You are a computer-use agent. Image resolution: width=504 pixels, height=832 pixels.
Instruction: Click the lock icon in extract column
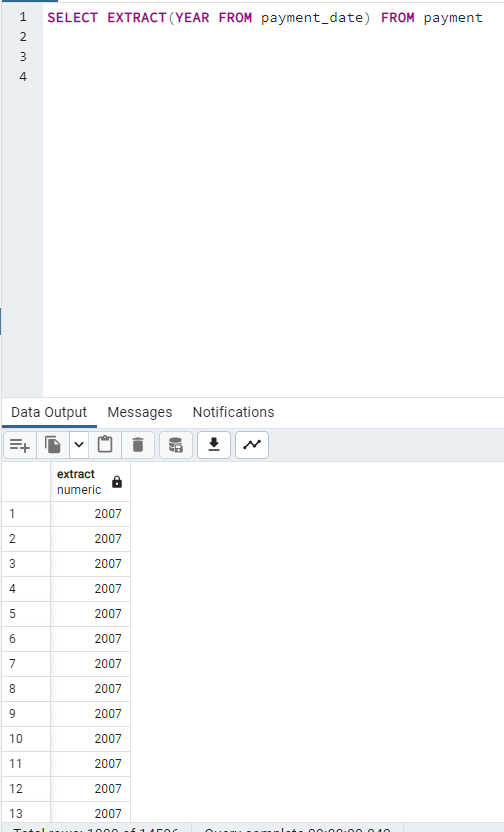tap(117, 482)
